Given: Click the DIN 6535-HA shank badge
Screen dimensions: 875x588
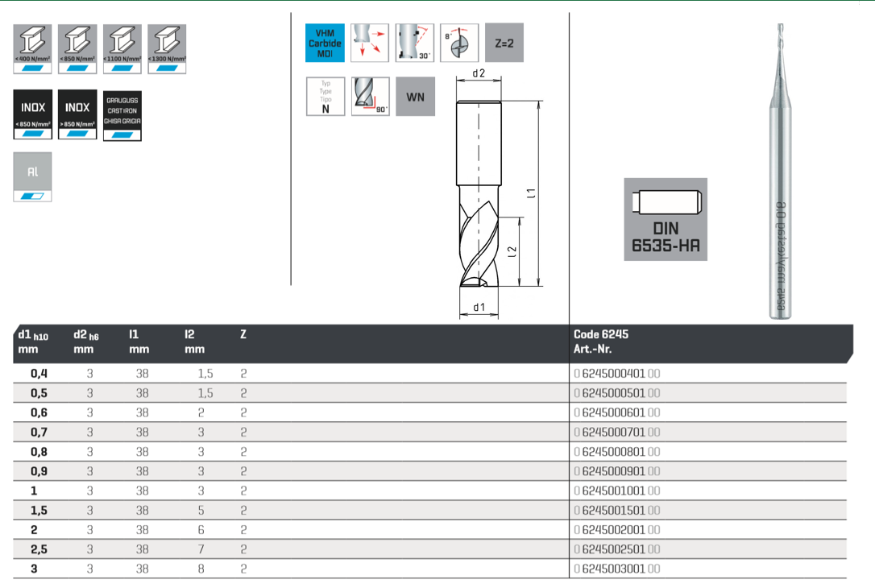Looking at the screenshot, I should (x=666, y=219).
